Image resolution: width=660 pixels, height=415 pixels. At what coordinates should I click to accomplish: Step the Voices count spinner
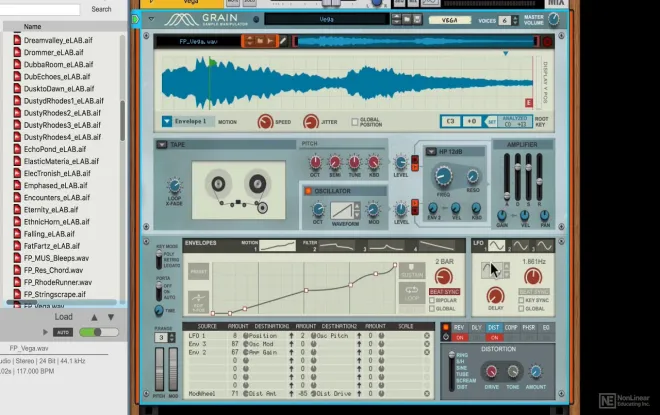pos(515,20)
